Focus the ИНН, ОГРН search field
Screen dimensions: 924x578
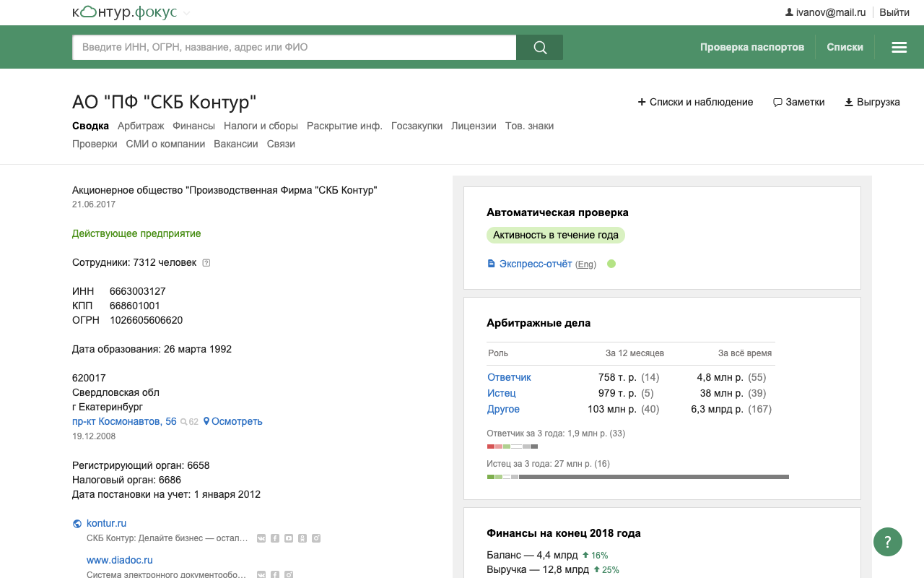295,48
